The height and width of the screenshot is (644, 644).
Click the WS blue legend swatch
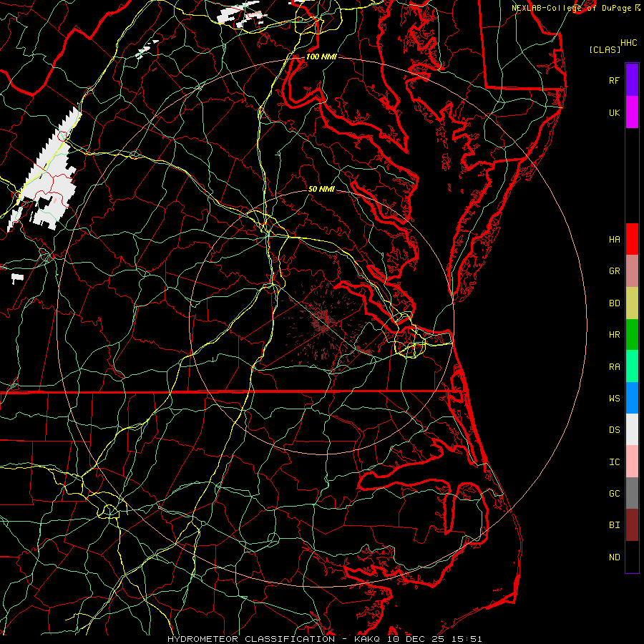click(632, 398)
